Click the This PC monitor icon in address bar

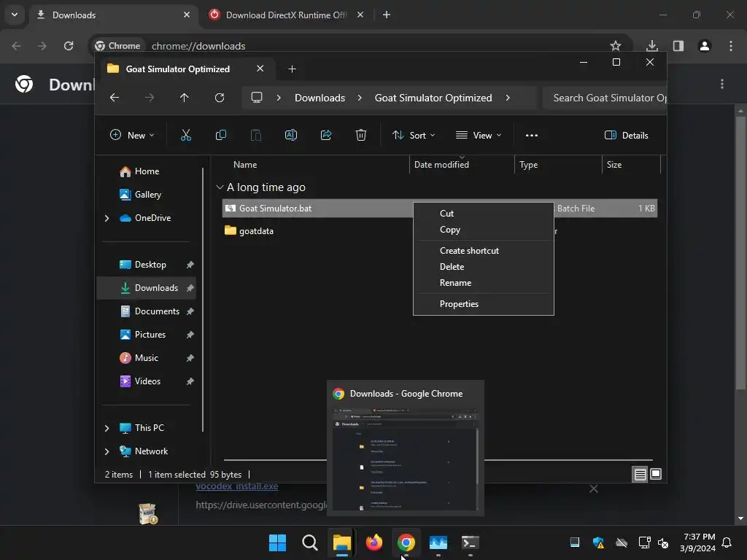257,98
